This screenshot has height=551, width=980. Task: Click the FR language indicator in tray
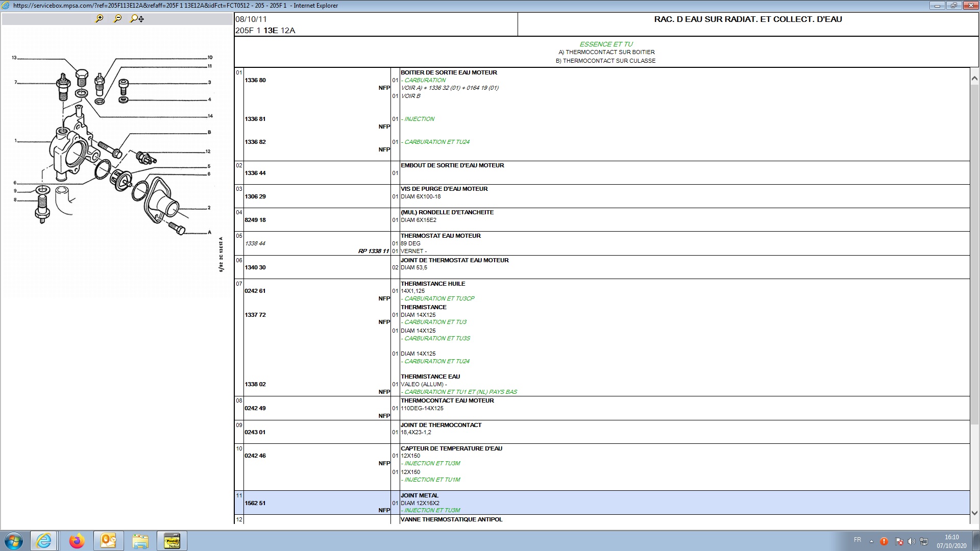click(x=857, y=540)
